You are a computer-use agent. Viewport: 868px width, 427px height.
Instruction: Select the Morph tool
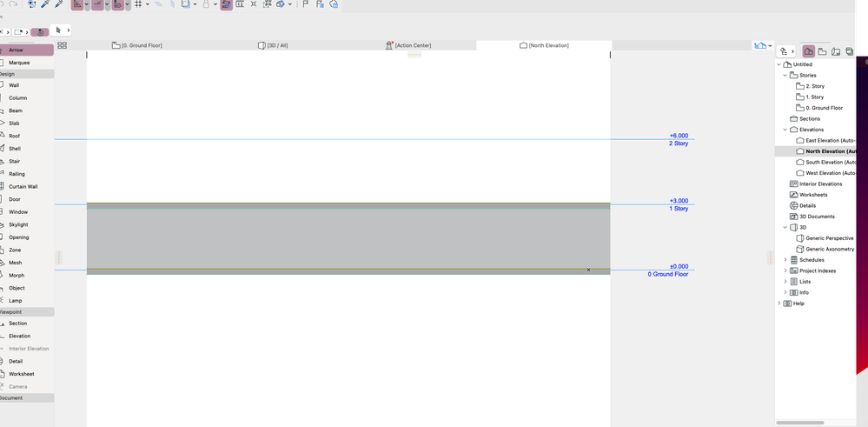(x=27, y=276)
